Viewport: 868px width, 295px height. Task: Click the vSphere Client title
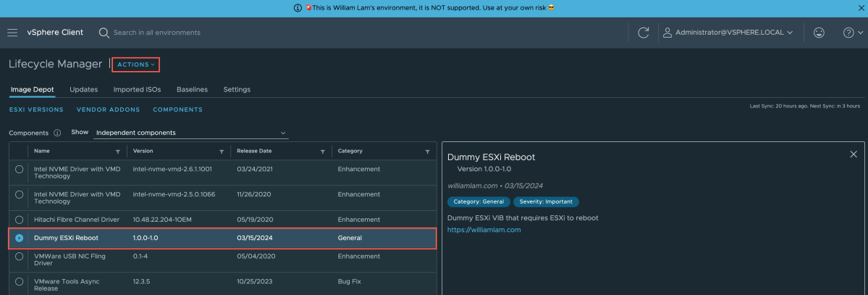point(55,32)
